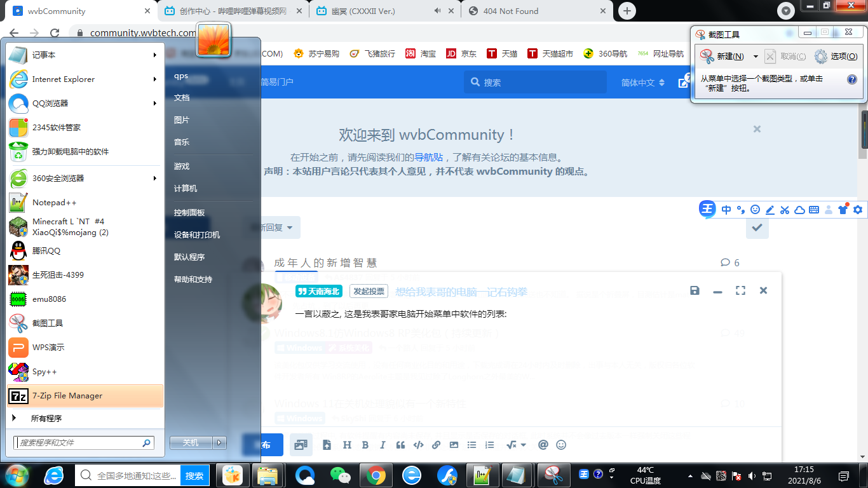Open 7-Zip File Manager from Start menu
Viewport: 868px width, 488px height.
pos(85,396)
